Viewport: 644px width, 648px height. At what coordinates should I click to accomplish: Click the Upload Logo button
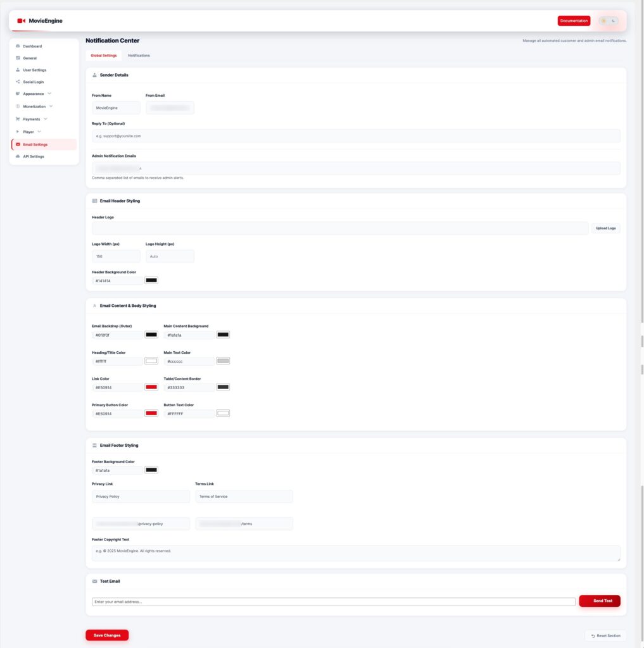click(605, 228)
